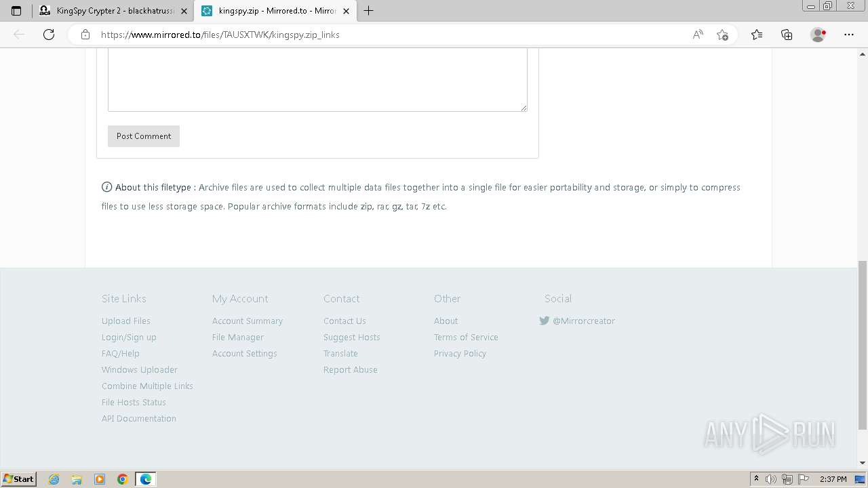Click the Twitter bird icon
868x488 pixels.
click(544, 321)
